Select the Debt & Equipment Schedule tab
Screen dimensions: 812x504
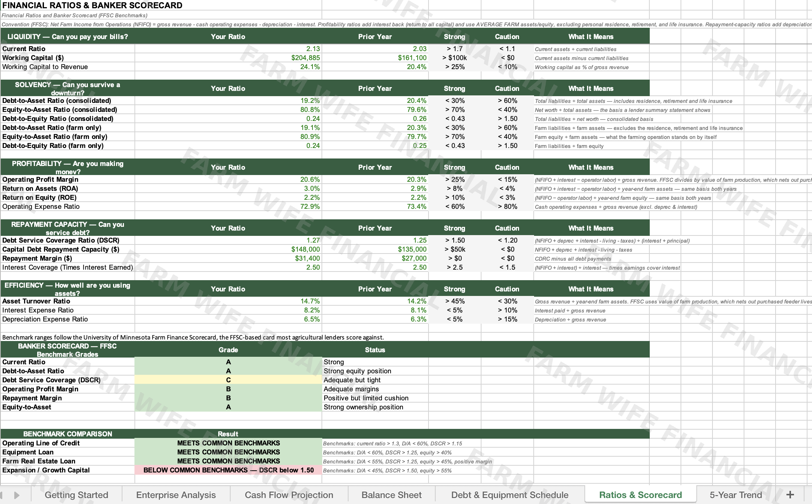point(510,495)
